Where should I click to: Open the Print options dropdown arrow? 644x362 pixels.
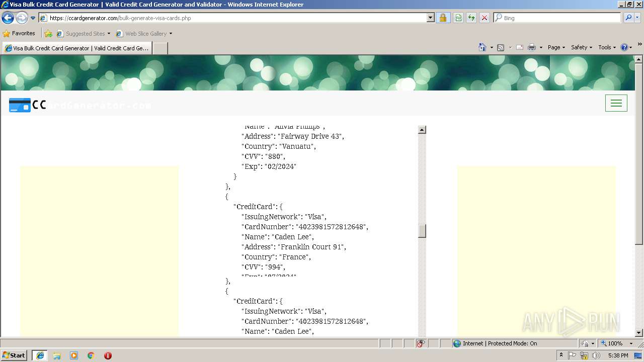tap(541, 47)
